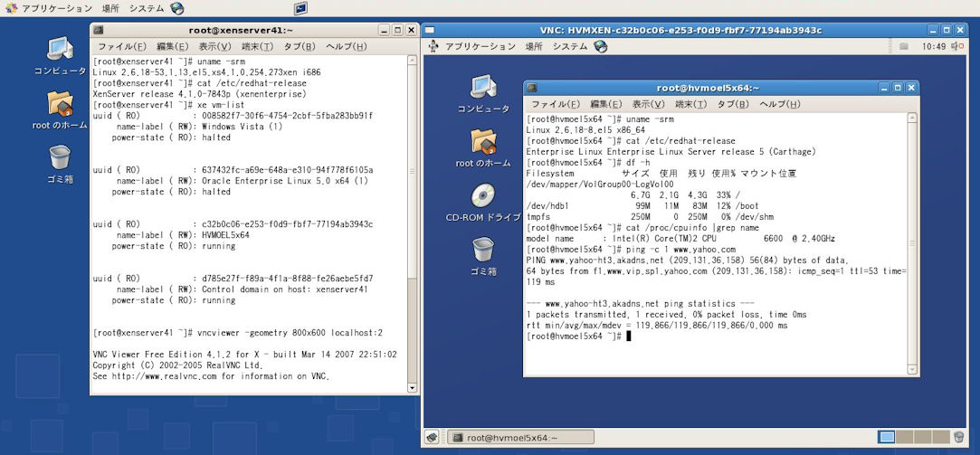This screenshot has height=455, width=980.
Task: Click scroll-down arrow of xenserver41 terminal scrollbar
Action: (x=412, y=387)
